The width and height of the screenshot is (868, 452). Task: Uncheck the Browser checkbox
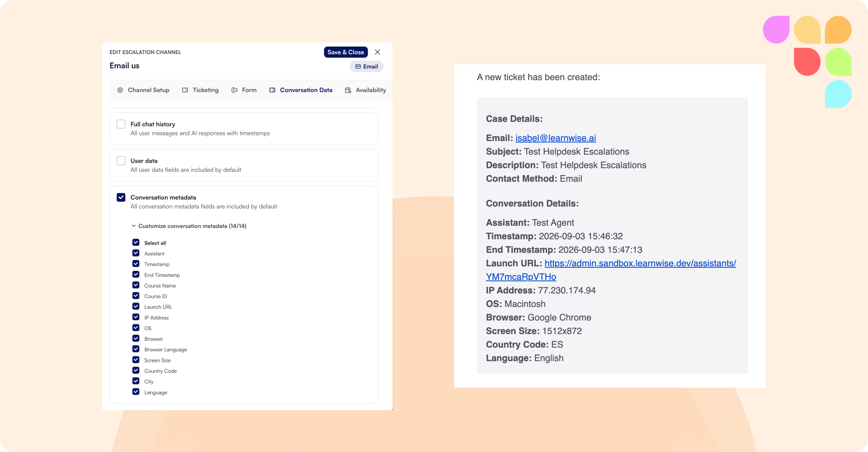[x=136, y=339]
